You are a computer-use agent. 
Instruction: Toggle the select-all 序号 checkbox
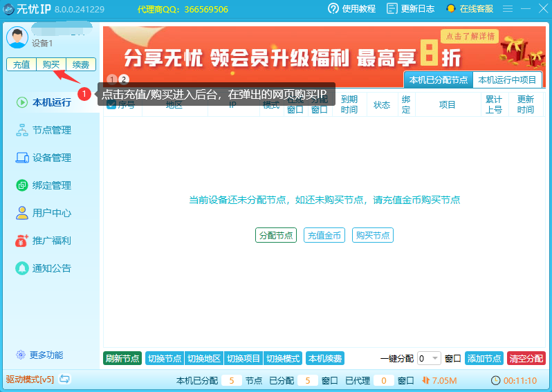click(111, 104)
